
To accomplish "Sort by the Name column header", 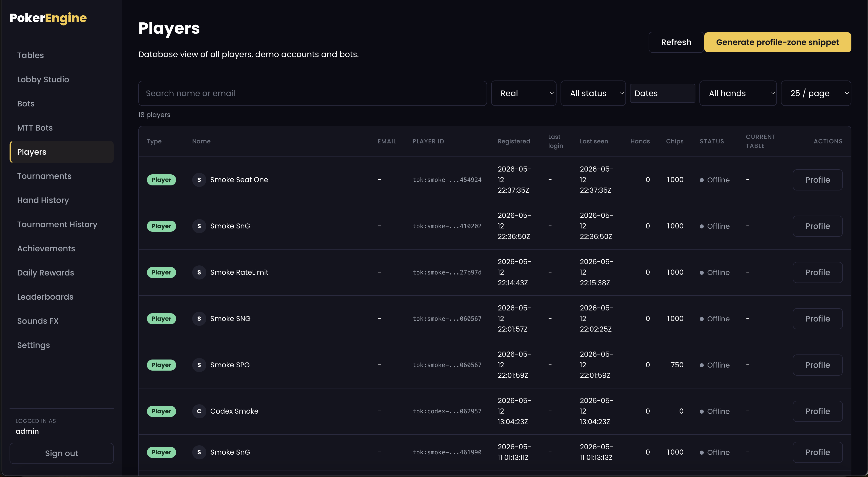I will [201, 141].
